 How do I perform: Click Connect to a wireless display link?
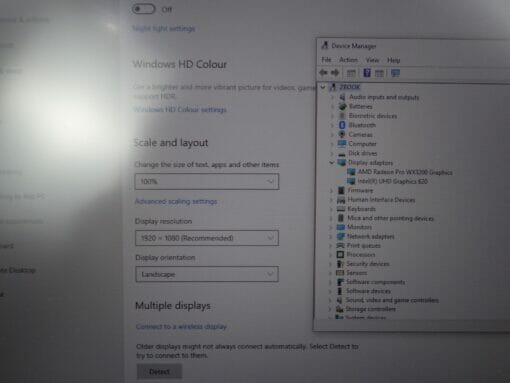pos(181,326)
